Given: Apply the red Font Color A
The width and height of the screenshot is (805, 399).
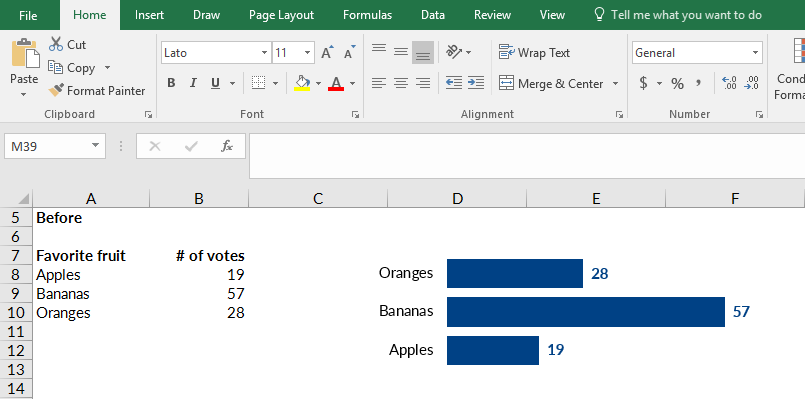Looking at the screenshot, I should 336,83.
